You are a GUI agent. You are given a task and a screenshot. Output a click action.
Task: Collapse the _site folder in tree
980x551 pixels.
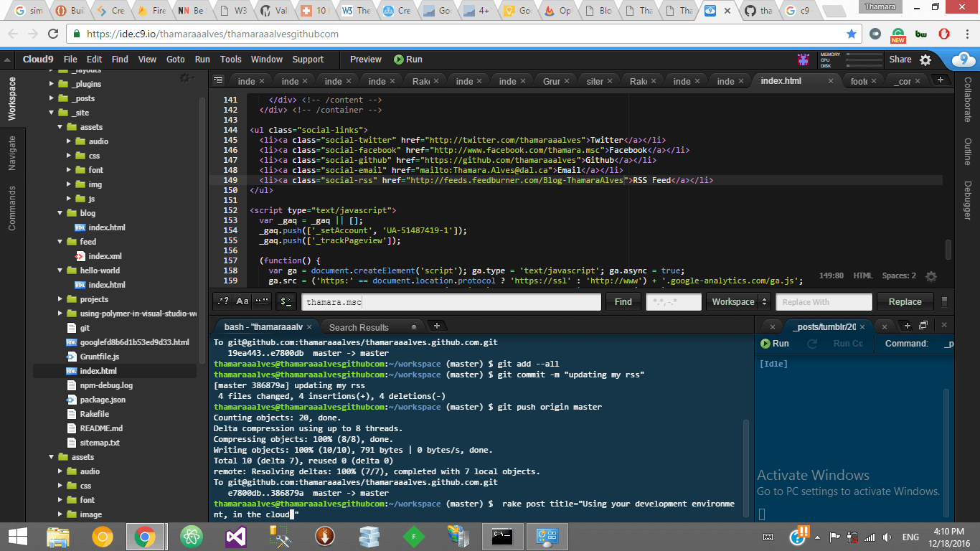tap(52, 113)
